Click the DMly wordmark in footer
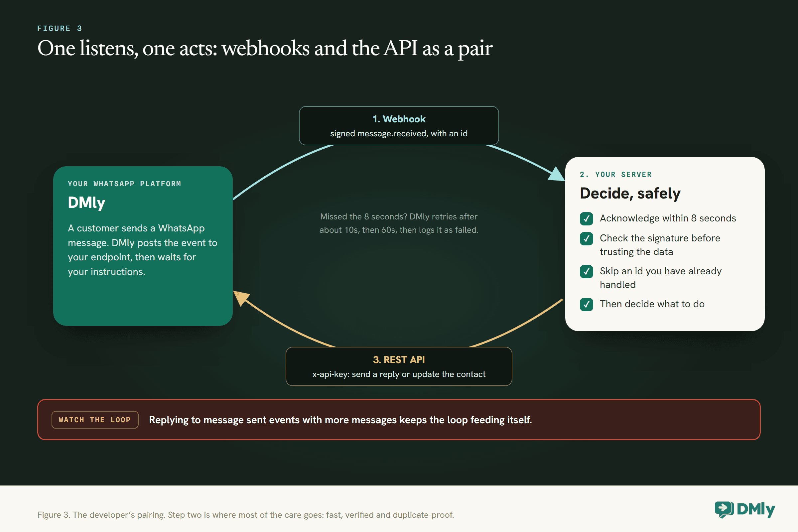The height and width of the screenshot is (532, 798). click(756, 510)
